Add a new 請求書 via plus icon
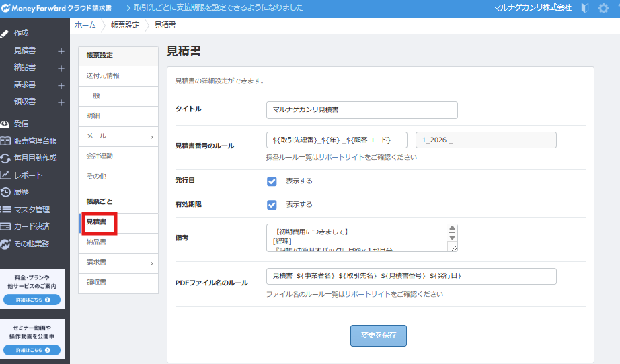This screenshot has height=364, width=620. 61,85
